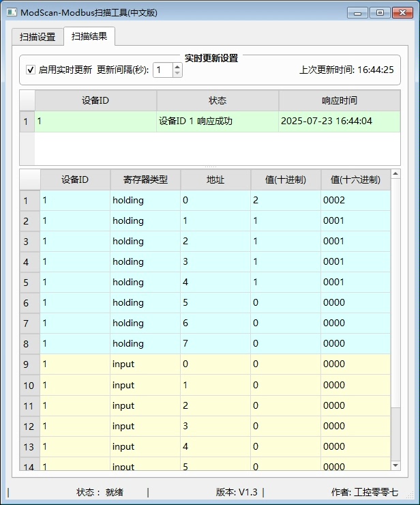Click the table corner select-all button in register table

(x=30, y=179)
